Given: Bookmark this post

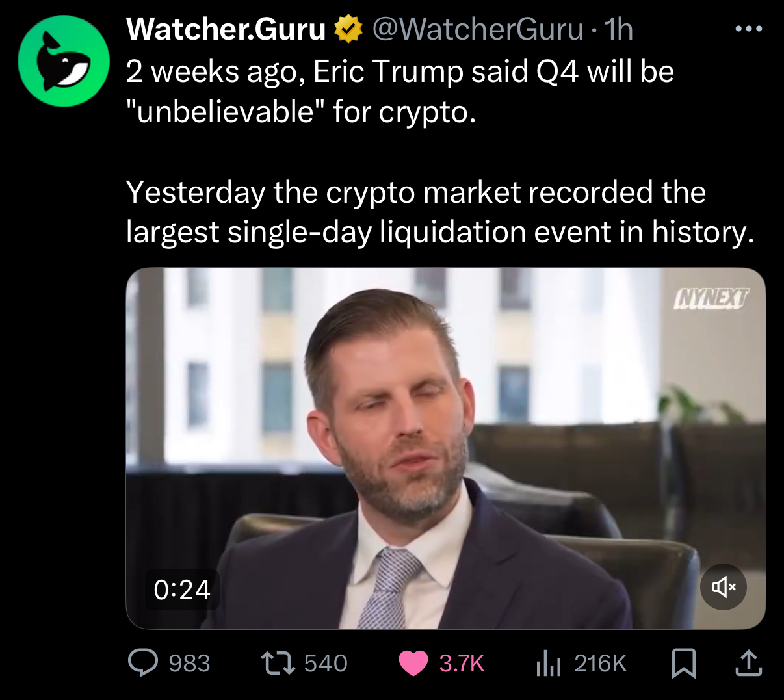Looking at the screenshot, I should coord(684,664).
